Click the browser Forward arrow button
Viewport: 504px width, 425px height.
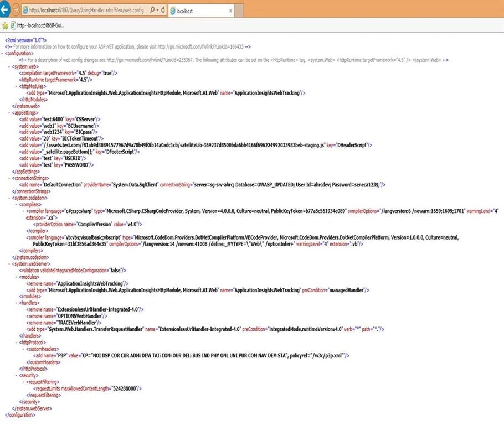tap(16, 10)
